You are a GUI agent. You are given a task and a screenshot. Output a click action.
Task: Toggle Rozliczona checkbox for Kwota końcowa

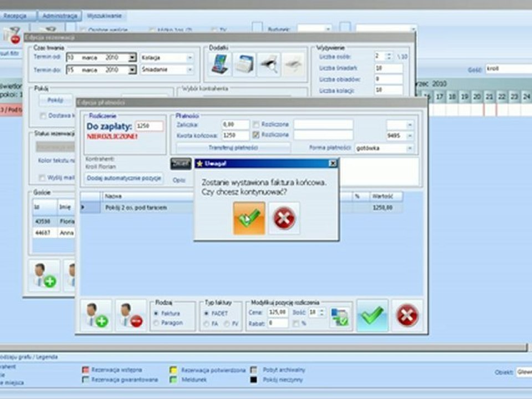coord(256,135)
